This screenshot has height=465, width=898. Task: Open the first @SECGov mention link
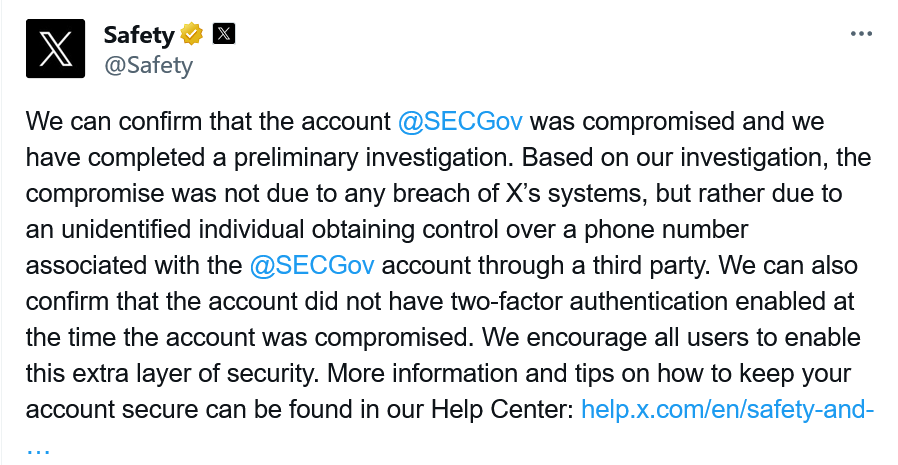coord(460,122)
